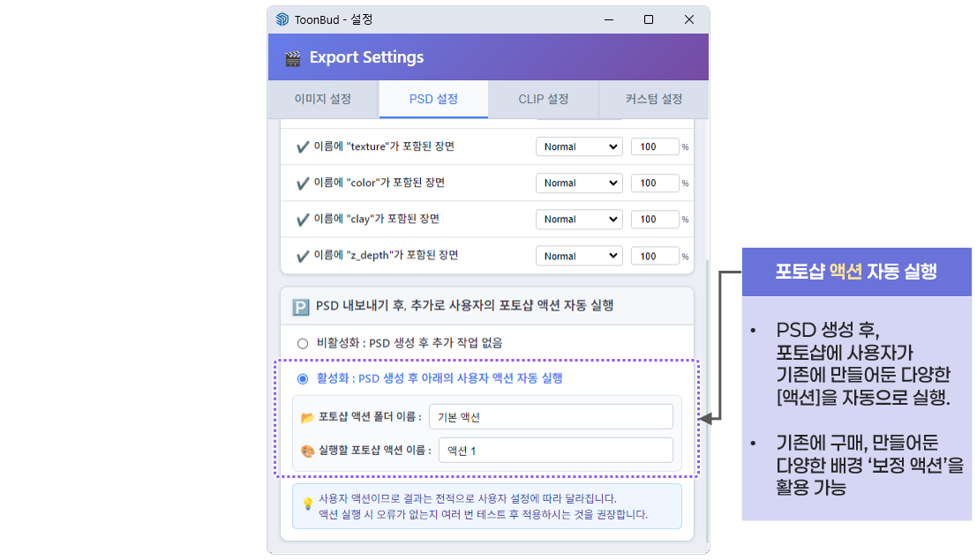Click the clapperboard icon beside Export Settings
This screenshot has width=977, height=560.
(x=292, y=56)
